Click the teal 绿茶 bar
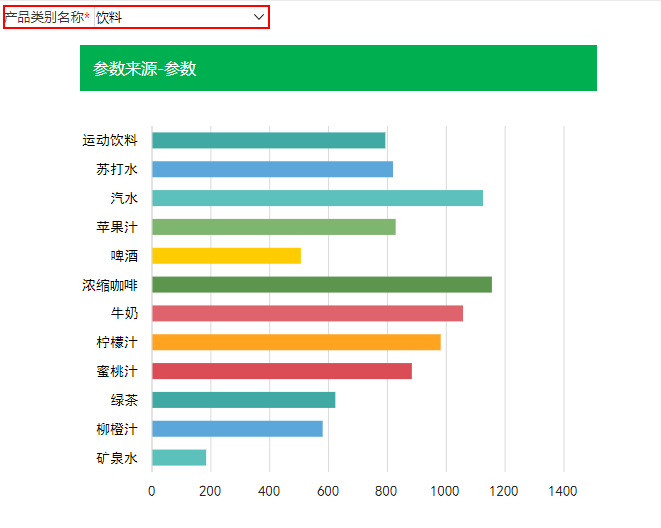Image resolution: width=661 pixels, height=528 pixels. point(244,400)
